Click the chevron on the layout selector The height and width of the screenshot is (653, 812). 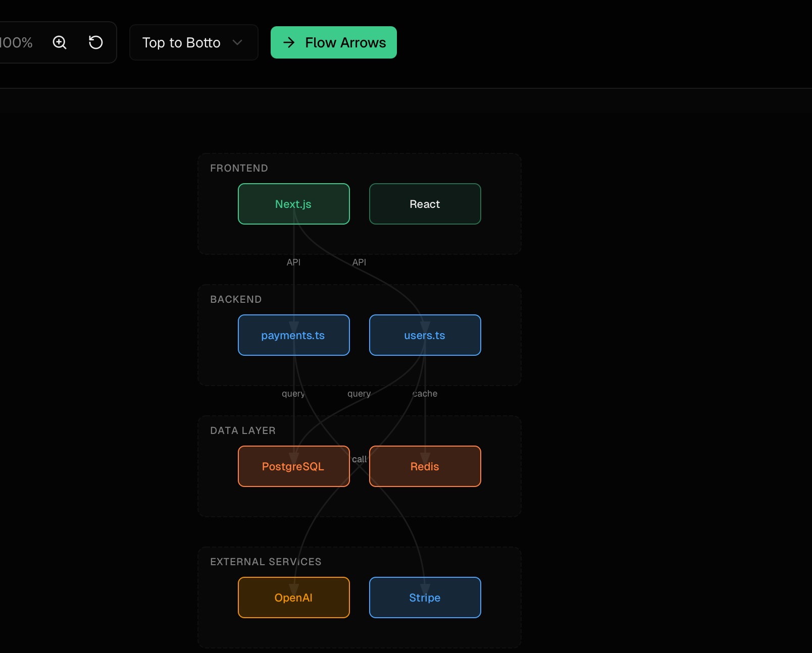click(x=238, y=42)
